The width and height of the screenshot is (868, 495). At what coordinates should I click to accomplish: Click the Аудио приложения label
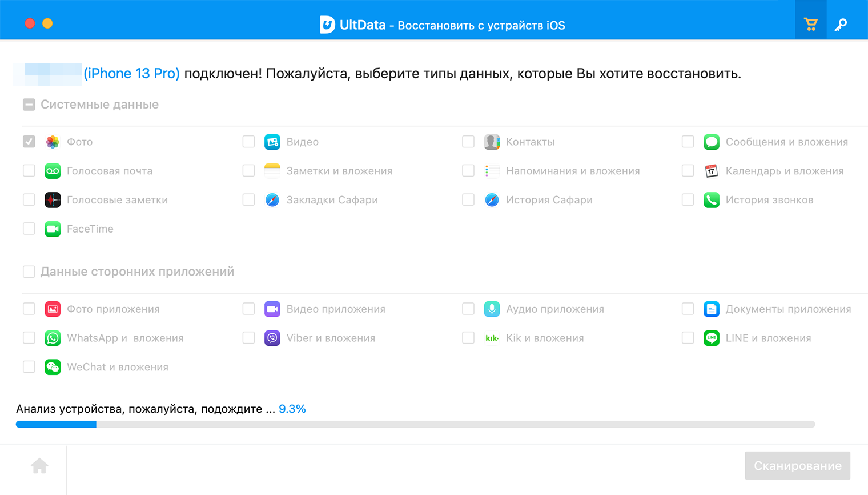pos(554,309)
